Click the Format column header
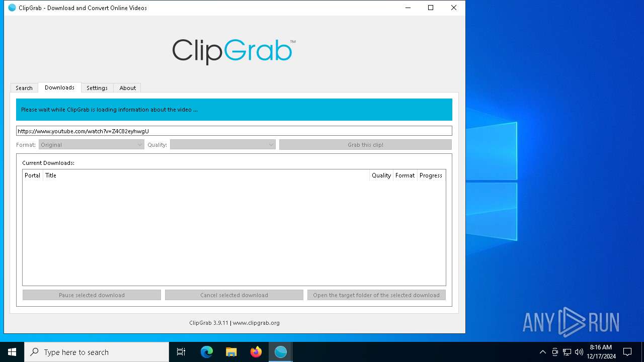Screen dimensions: 644x362 pos(405,175)
